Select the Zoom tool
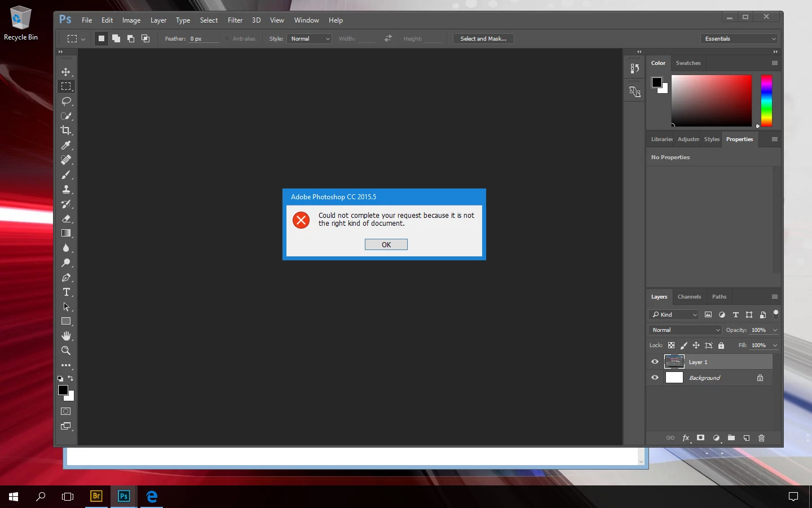The height and width of the screenshot is (508, 812). [x=66, y=351]
